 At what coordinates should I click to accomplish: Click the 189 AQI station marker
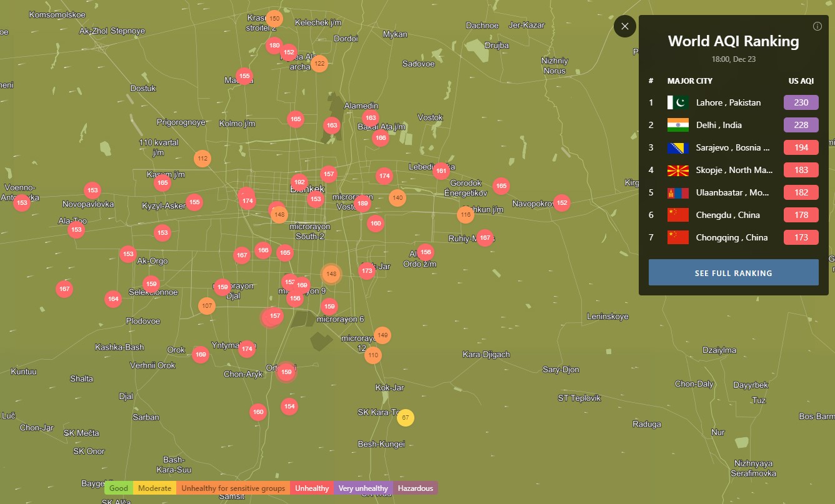(x=362, y=203)
